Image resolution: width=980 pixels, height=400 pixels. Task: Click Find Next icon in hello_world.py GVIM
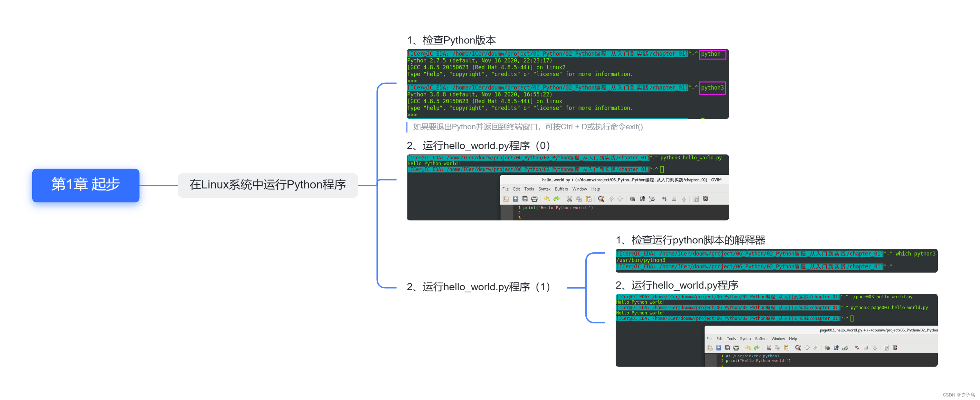pos(610,199)
